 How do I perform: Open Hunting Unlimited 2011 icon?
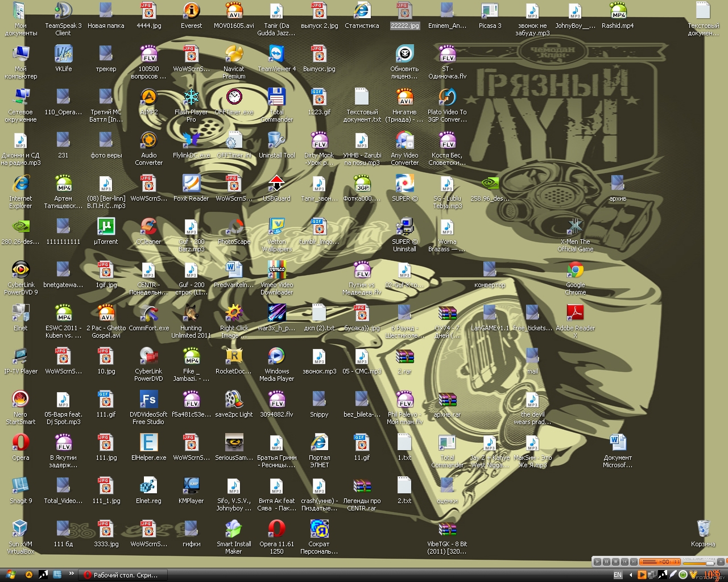click(191, 321)
